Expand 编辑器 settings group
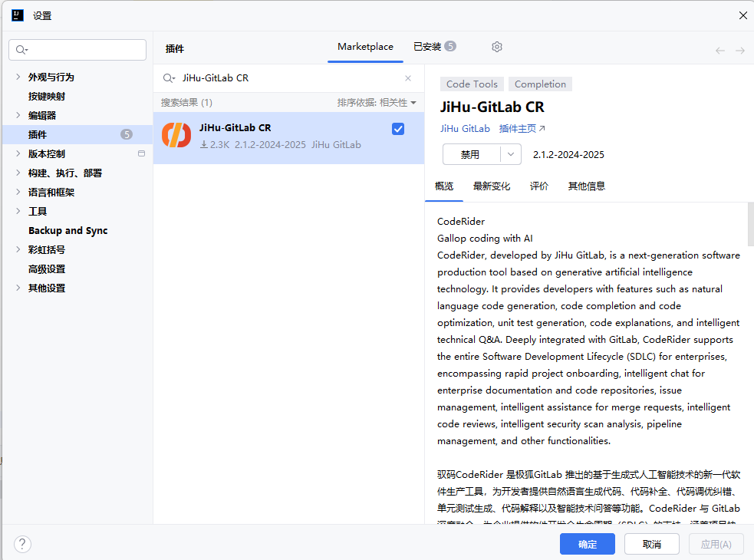The image size is (754, 560). tap(18, 115)
